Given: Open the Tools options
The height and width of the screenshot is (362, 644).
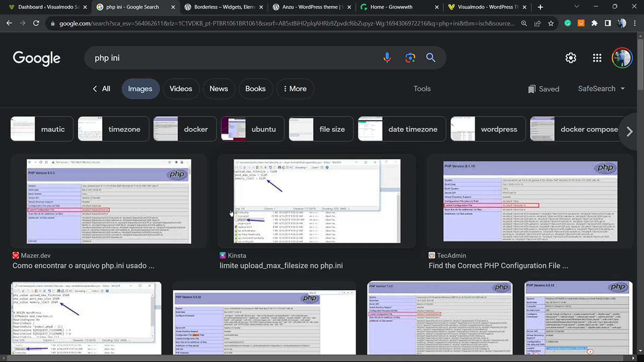Looking at the screenshot, I should tap(422, 89).
